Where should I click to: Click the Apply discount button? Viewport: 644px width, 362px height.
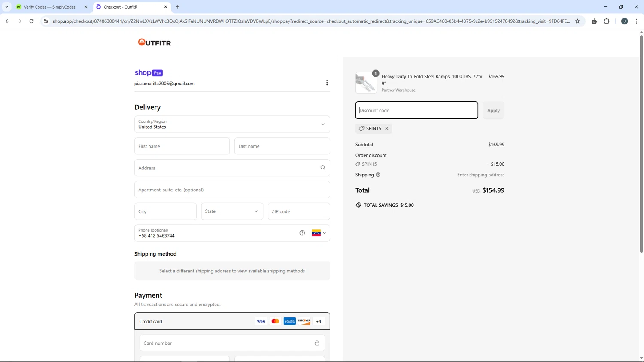[x=493, y=110]
